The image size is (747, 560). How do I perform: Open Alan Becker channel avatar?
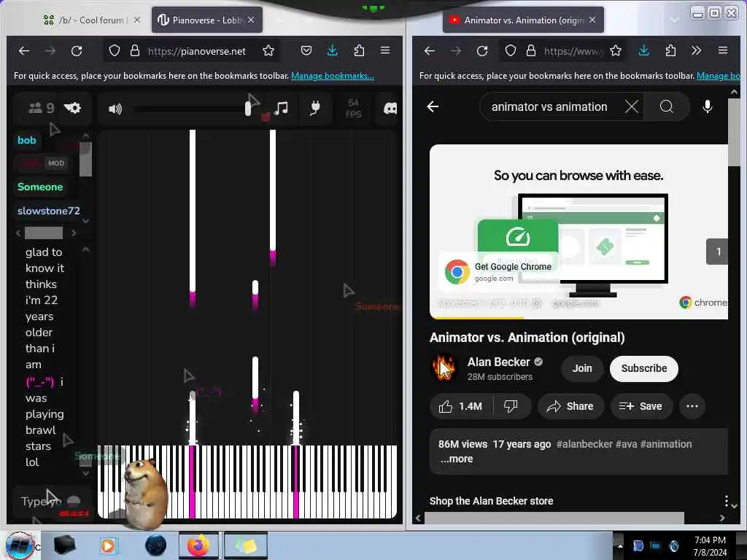(444, 368)
